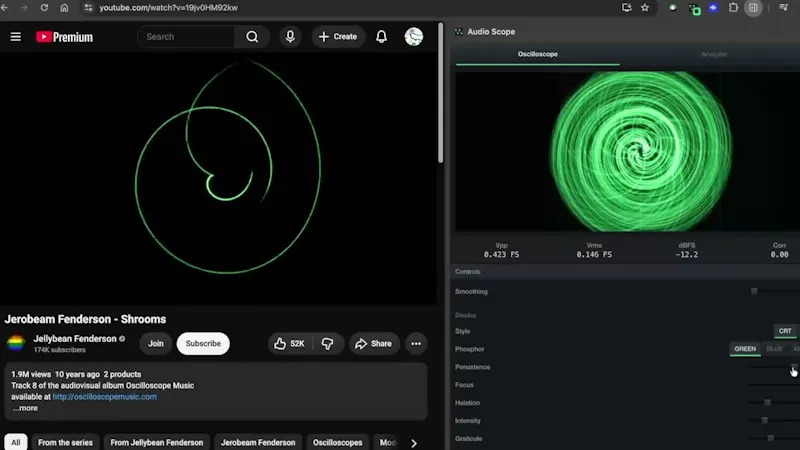Image resolution: width=800 pixels, height=450 pixels.
Task: Switch to the Oscilloscope tab
Action: tap(538, 54)
